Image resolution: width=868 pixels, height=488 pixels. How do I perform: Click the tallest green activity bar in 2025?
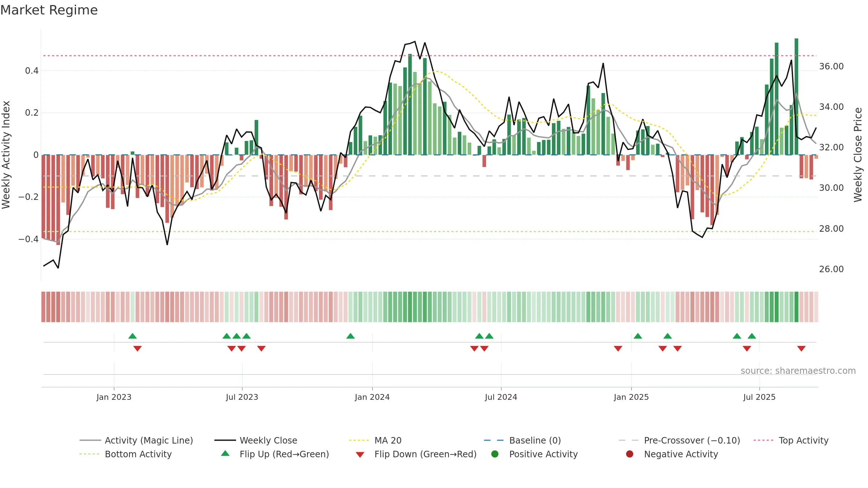(x=796, y=97)
